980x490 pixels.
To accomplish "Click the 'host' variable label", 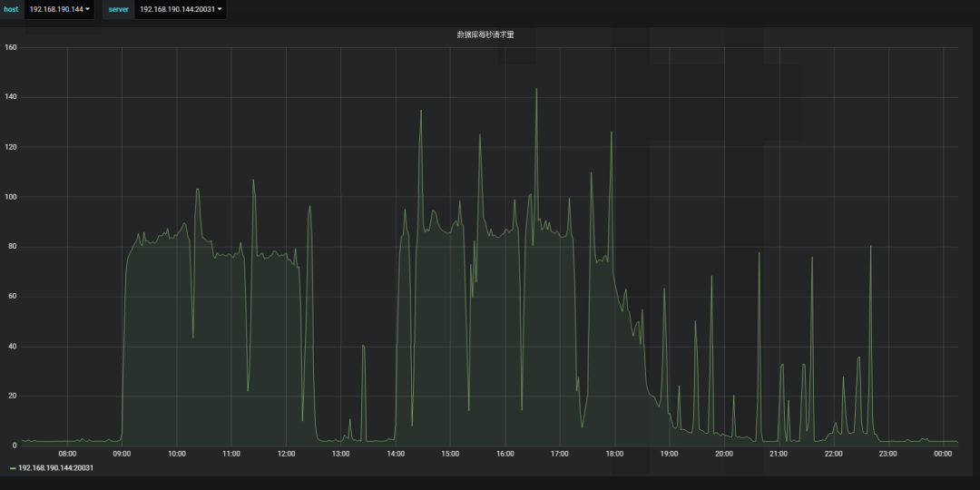I will (11, 9).
